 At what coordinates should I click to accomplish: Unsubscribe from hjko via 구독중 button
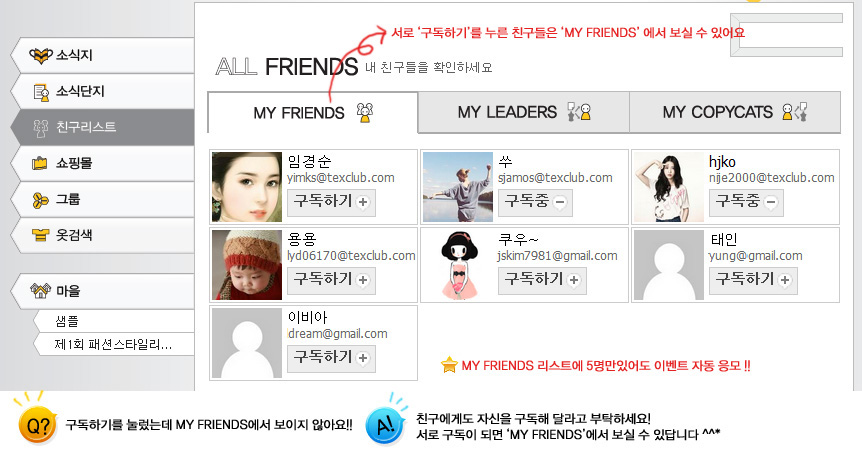click(746, 202)
